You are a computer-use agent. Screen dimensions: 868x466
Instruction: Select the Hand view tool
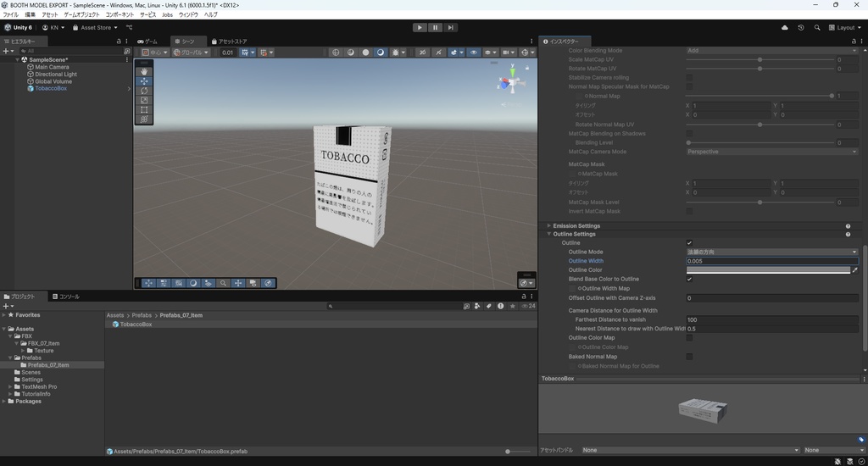pos(144,71)
